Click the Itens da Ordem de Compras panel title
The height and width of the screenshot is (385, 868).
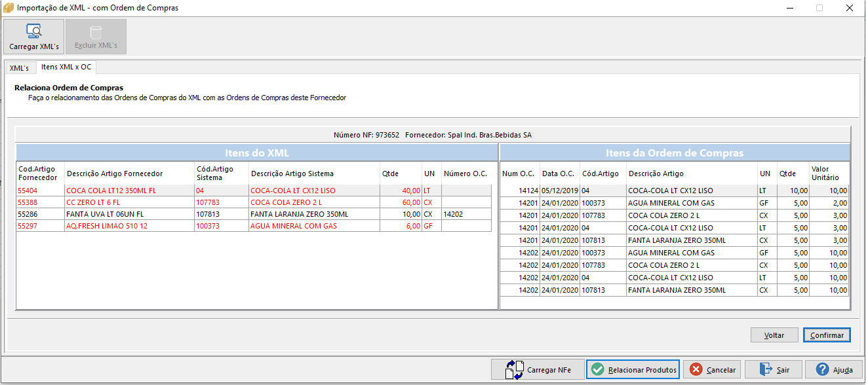(x=675, y=153)
